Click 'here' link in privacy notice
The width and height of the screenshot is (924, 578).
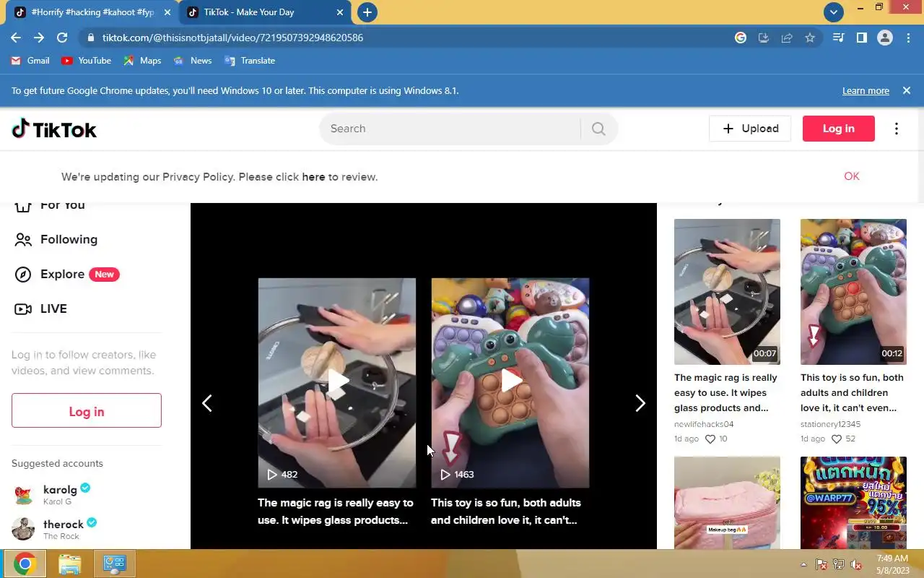[x=313, y=177]
